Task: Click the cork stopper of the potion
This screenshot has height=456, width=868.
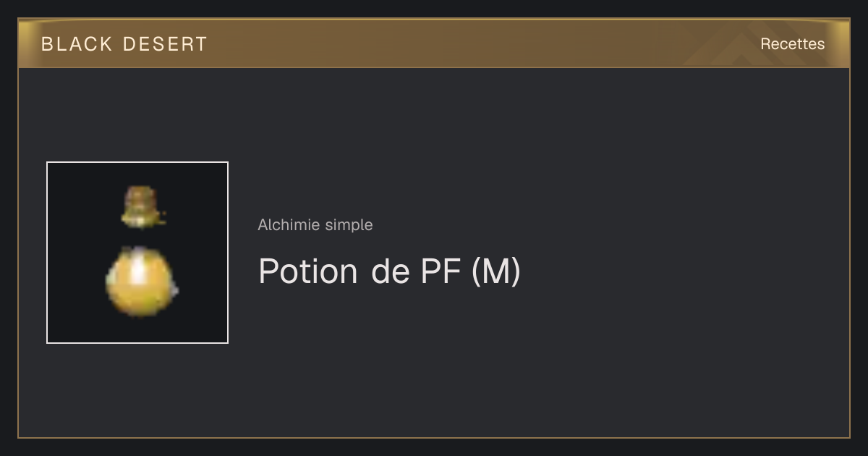Action: point(141,206)
